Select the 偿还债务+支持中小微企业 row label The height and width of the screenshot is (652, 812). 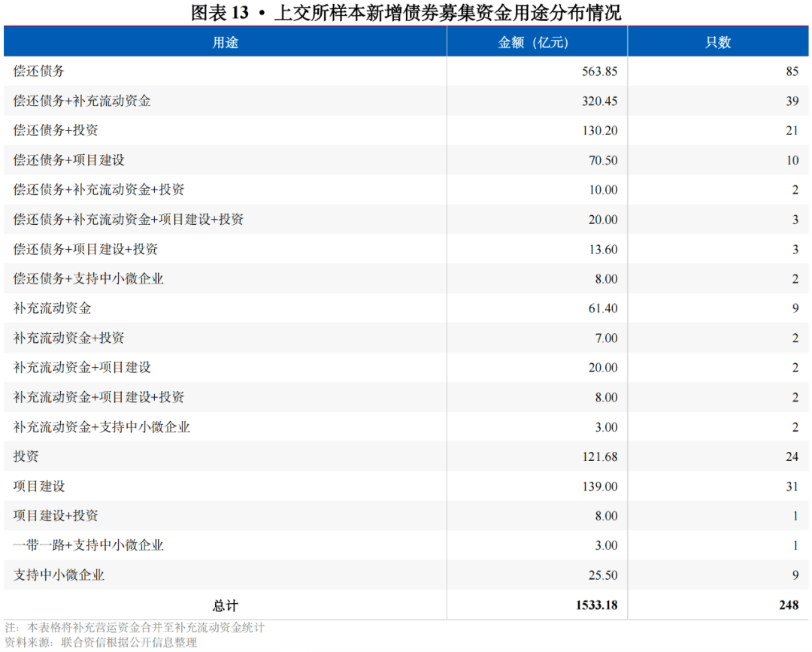click(88, 279)
